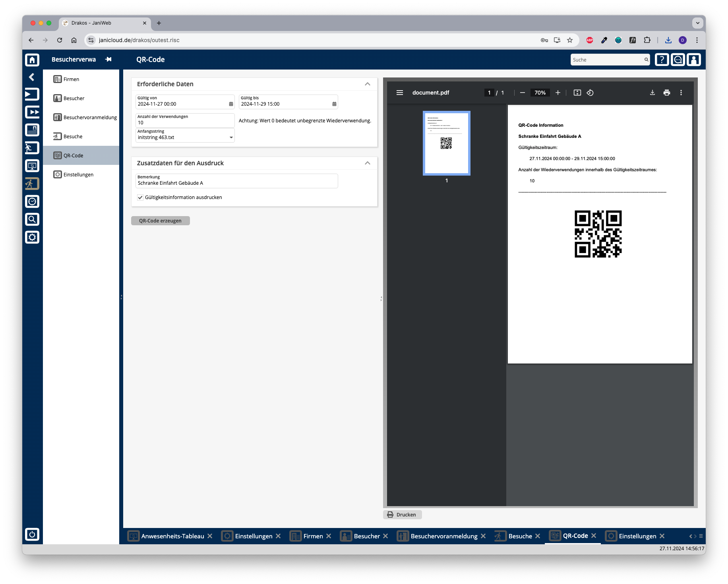
Task: Collapse Zusatzdaten für den Ausdruck section
Action: (x=368, y=163)
